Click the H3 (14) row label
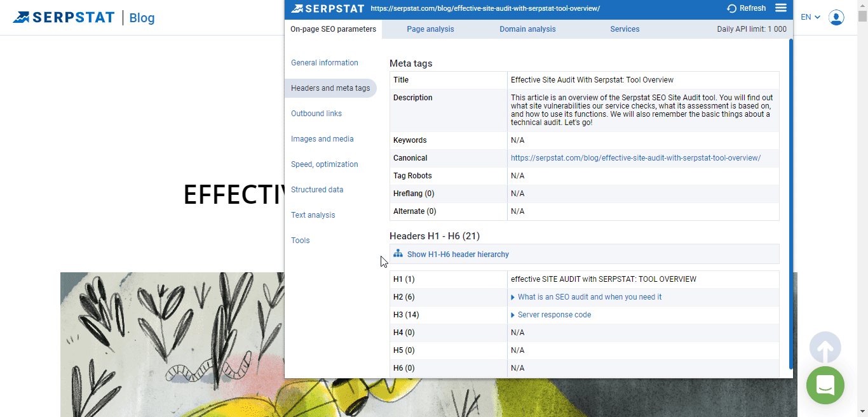 point(406,315)
